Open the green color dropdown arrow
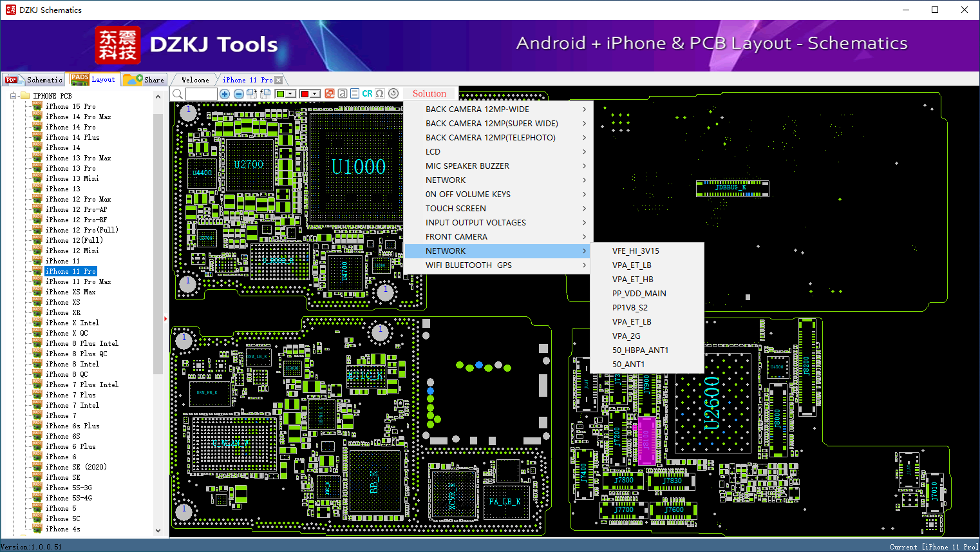This screenshot has width=980, height=552. [291, 94]
